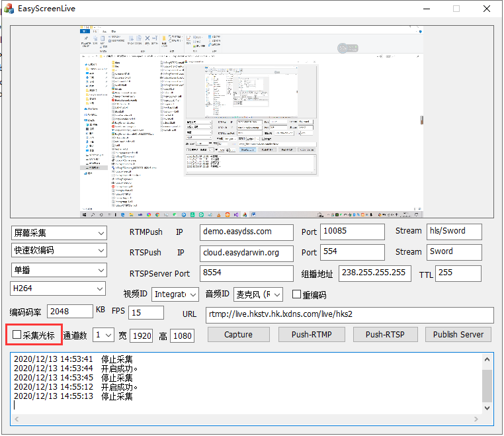504x436 pixels.
Task: Click log entry 14:55:13 停止采集
Action: coord(73,396)
